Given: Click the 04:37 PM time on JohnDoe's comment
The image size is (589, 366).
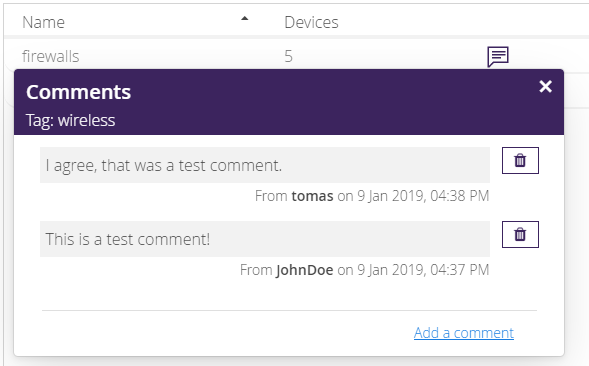Looking at the screenshot, I should pyautogui.click(x=459, y=270).
